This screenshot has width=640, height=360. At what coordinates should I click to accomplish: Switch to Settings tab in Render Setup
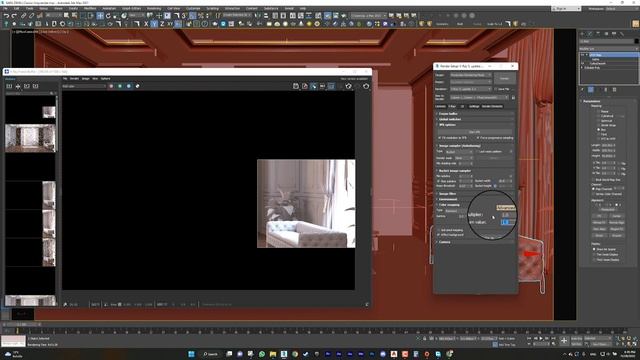point(474,106)
